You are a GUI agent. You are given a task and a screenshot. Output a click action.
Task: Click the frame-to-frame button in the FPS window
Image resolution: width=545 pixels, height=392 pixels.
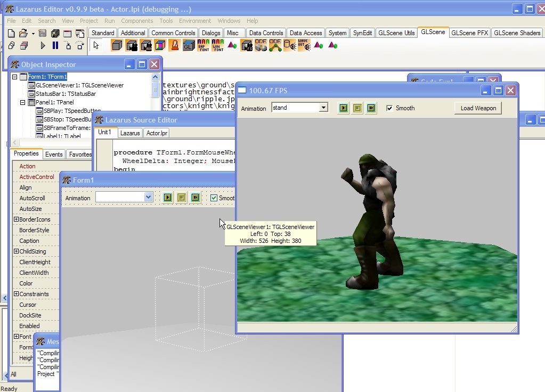pyautogui.click(x=371, y=108)
